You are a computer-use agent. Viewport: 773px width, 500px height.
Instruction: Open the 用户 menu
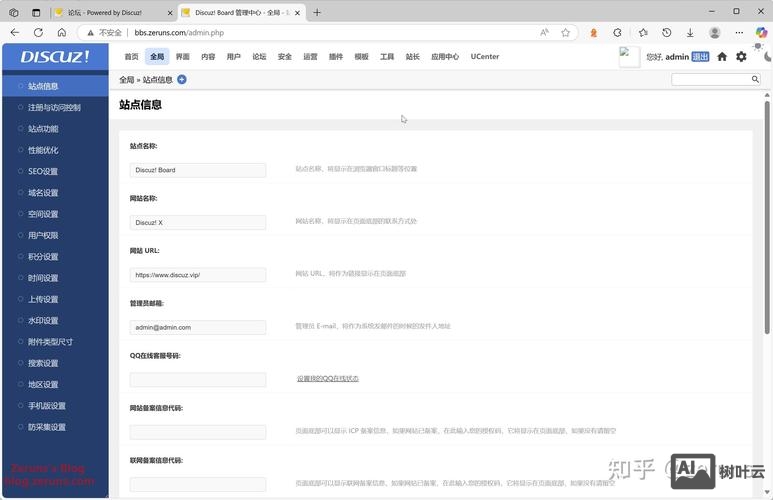click(234, 57)
